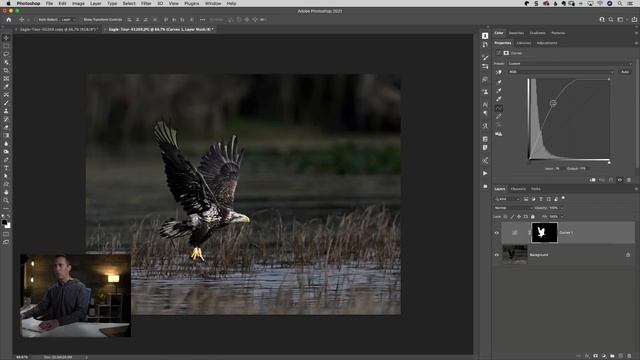640x360 pixels.
Task: Toggle layer filtering on or off
Action: pos(563,198)
